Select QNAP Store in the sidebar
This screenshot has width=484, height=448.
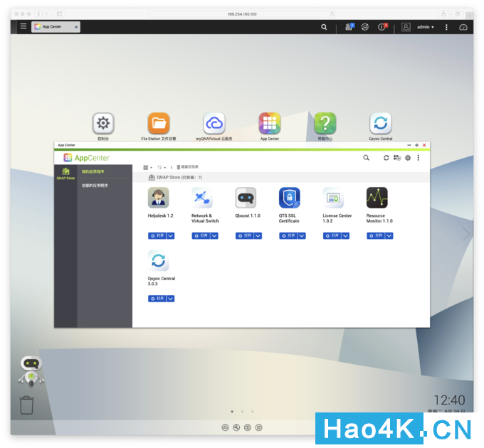click(65, 174)
